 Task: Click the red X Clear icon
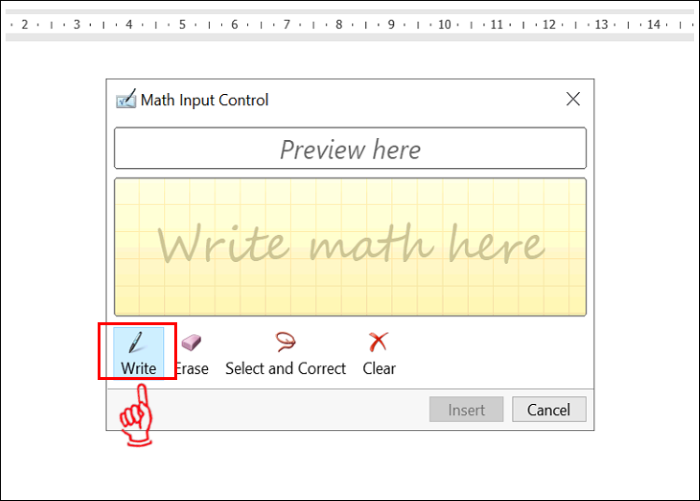tap(379, 343)
